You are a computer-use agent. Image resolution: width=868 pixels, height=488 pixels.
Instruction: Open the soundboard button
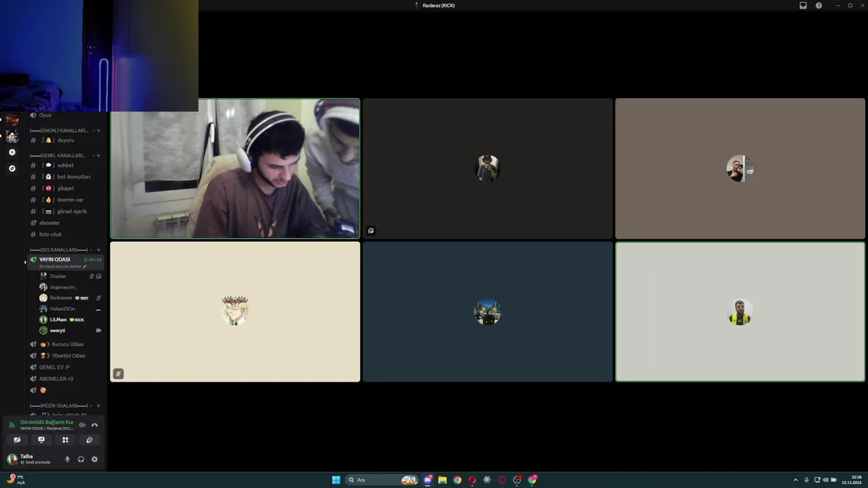89,440
